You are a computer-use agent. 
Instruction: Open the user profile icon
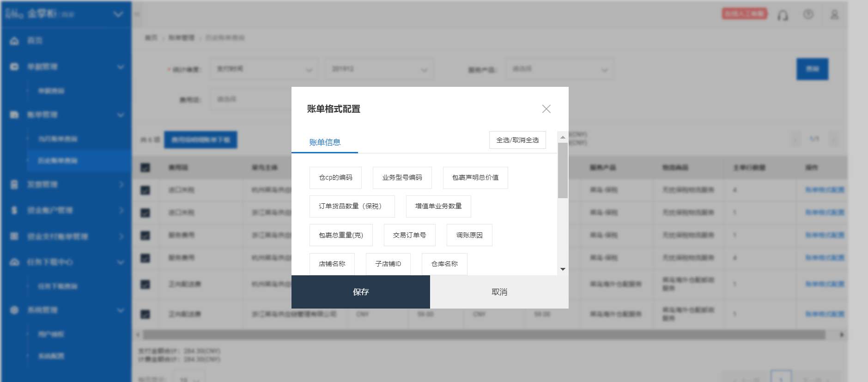[x=834, y=15]
